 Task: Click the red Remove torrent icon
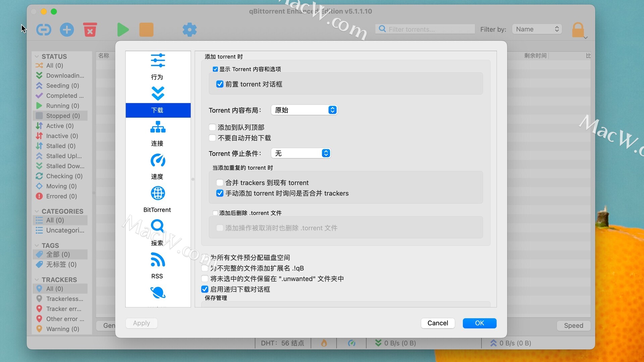90,29
